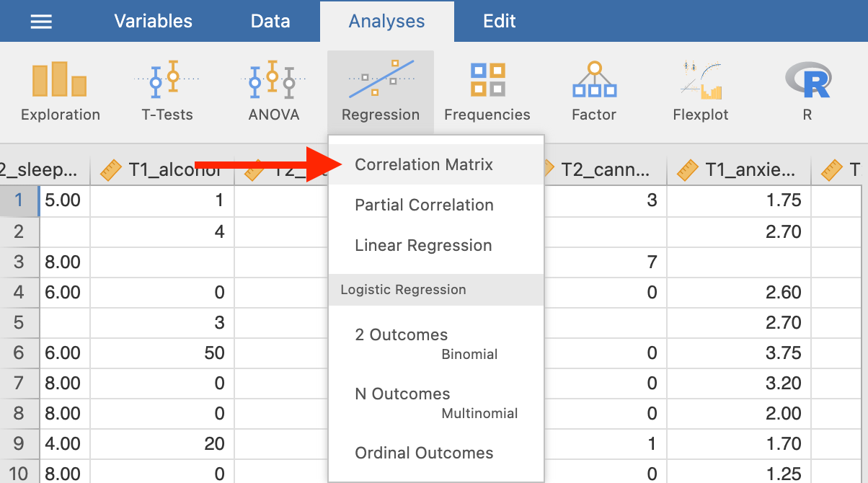Image resolution: width=868 pixels, height=483 pixels.
Task: Switch to the Data tab
Action: click(x=270, y=21)
